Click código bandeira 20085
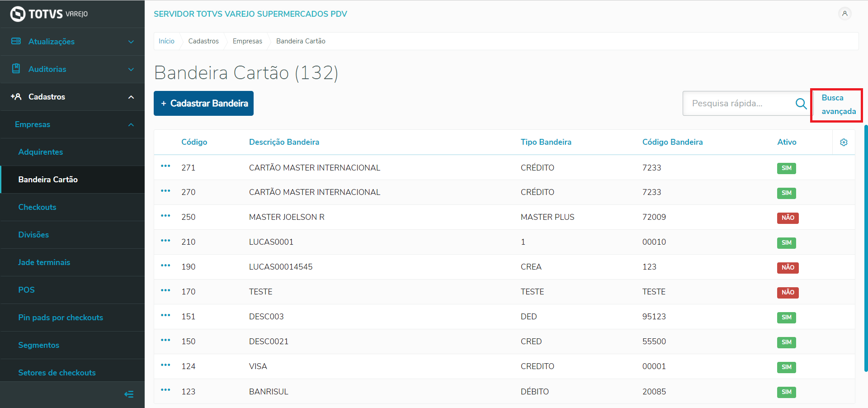 654,392
